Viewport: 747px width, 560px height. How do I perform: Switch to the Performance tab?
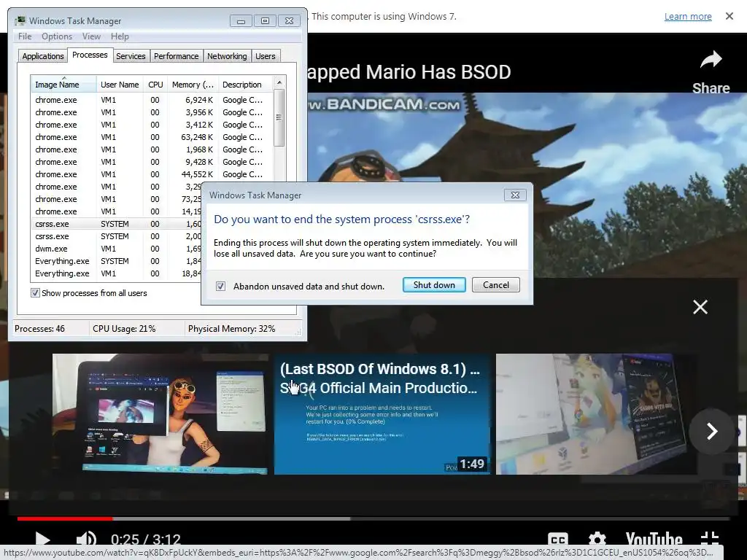pyautogui.click(x=177, y=56)
